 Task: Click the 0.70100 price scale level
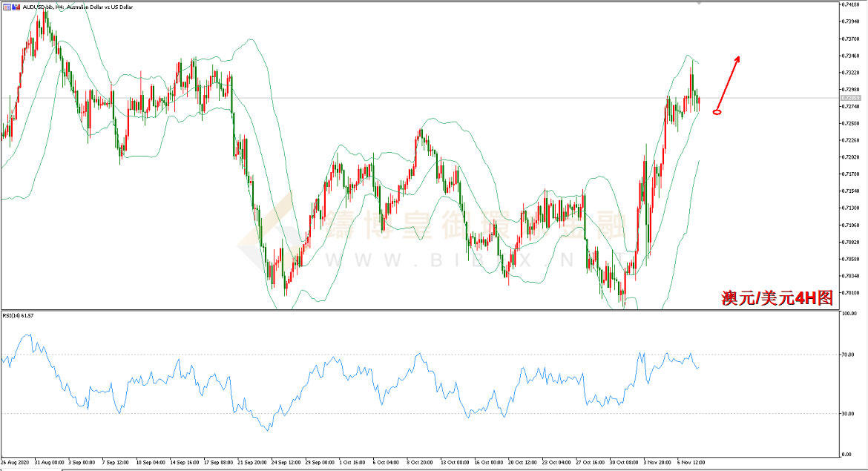[850, 293]
